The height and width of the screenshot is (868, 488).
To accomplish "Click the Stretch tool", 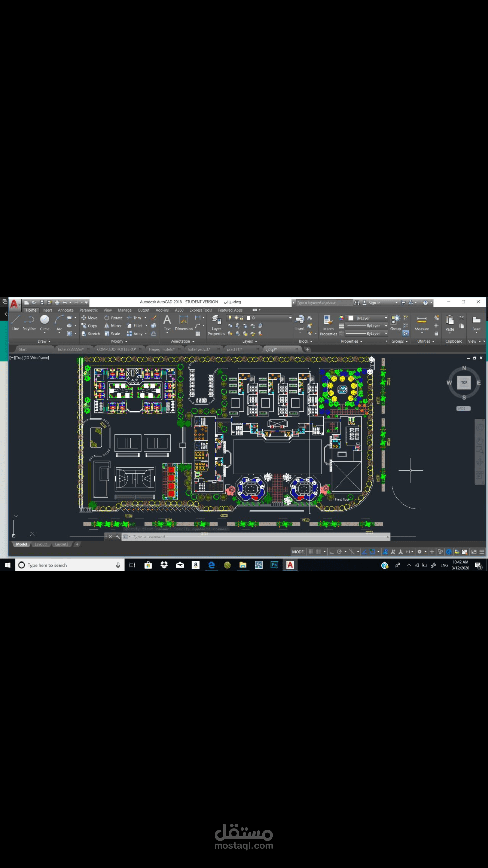I will point(90,334).
